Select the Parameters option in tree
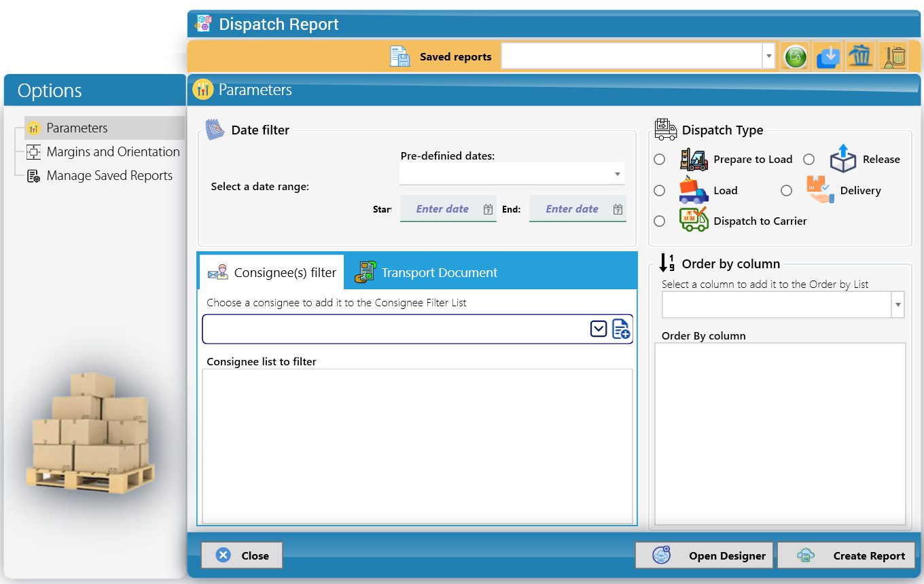The image size is (924, 584). 105,128
